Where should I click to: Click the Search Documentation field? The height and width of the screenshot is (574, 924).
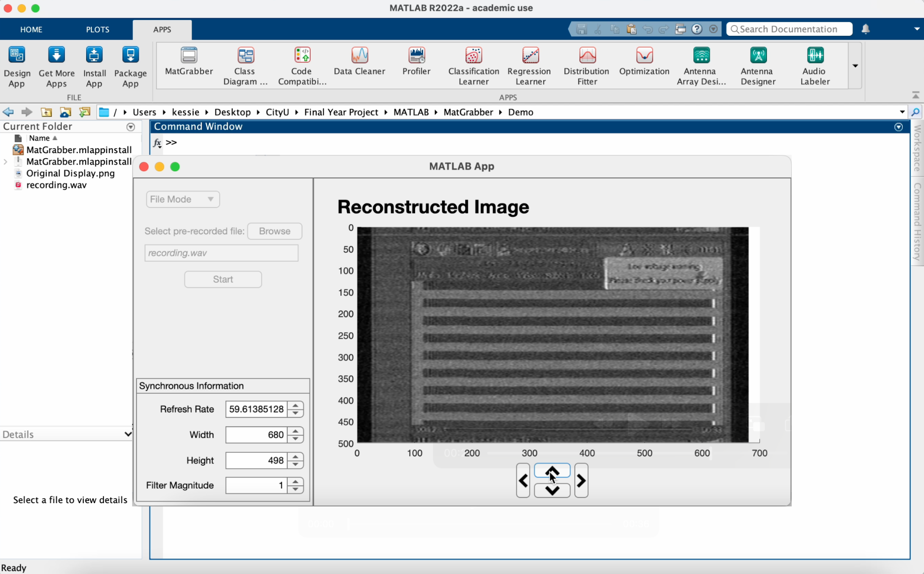(789, 29)
